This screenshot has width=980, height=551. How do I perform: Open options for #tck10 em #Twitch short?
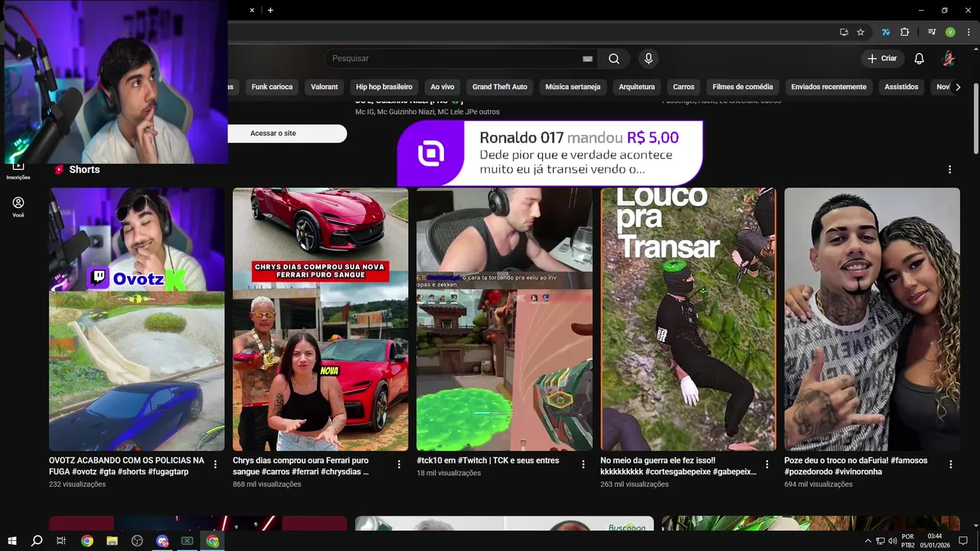(x=583, y=465)
